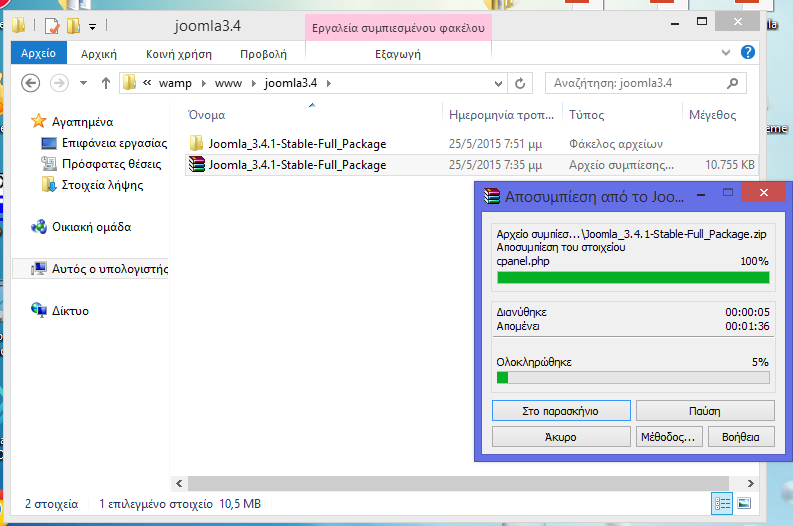This screenshot has width=793, height=526.
Task: Click the cpanel.php file progress bar
Action: [633, 278]
